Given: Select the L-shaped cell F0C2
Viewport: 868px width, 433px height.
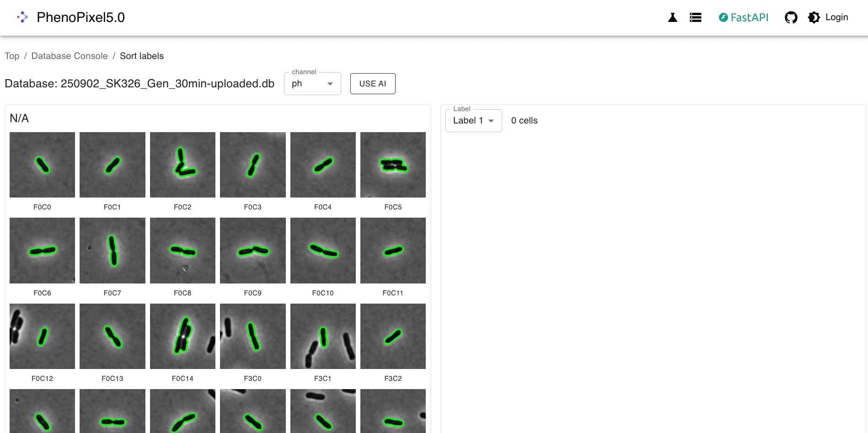Looking at the screenshot, I should [182, 165].
